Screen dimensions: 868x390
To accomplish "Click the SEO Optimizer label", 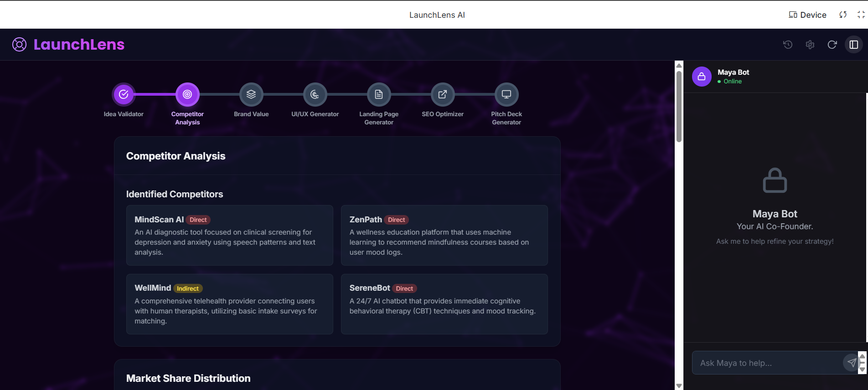I will pyautogui.click(x=443, y=114).
